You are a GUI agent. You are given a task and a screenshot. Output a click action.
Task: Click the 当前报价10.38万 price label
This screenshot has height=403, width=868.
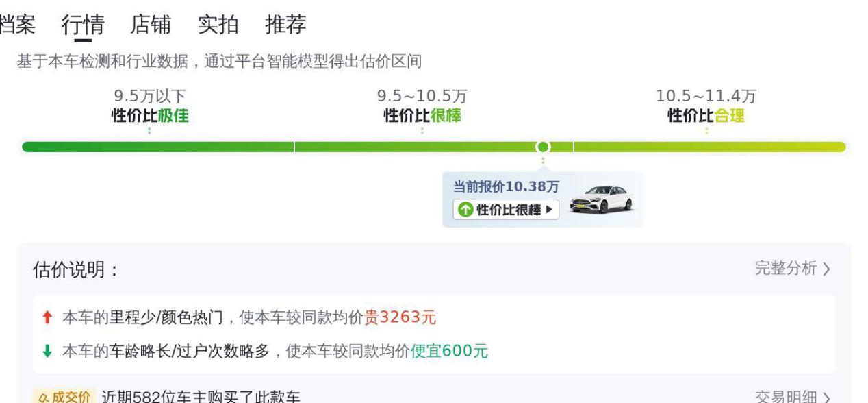click(506, 186)
